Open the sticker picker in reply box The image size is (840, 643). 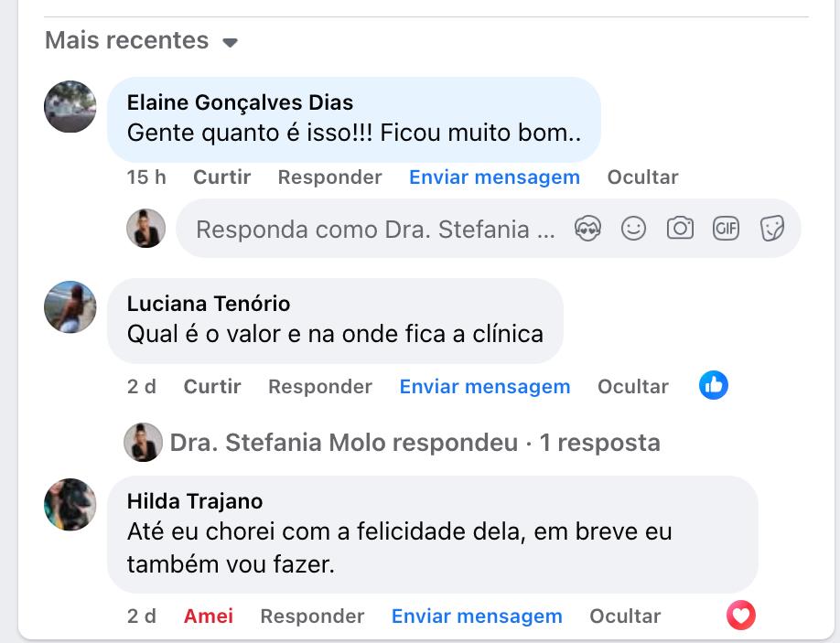click(x=772, y=229)
